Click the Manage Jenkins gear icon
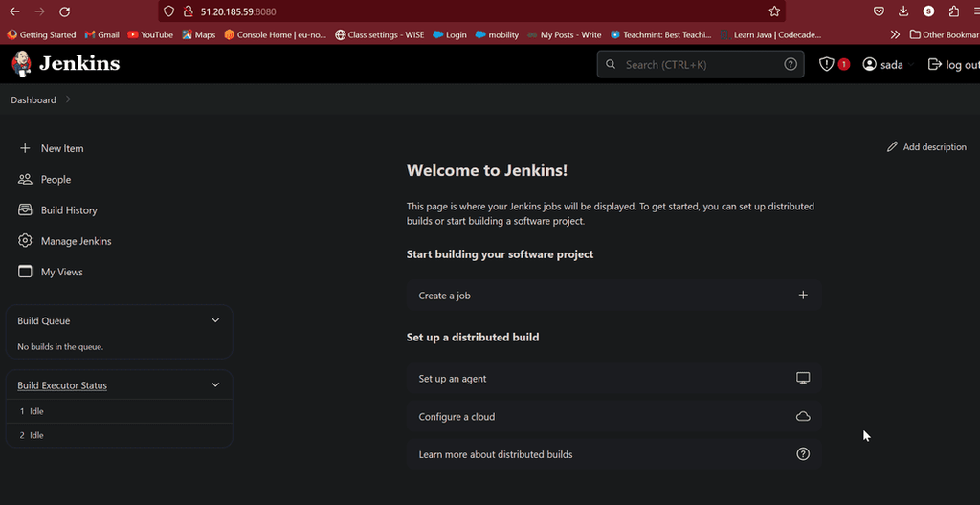Viewport: 980px width, 505px height. coord(25,241)
